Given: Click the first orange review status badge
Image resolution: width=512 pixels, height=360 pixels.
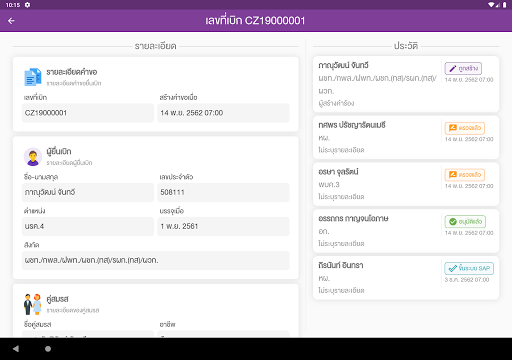Looking at the screenshot, I should 464,128.
